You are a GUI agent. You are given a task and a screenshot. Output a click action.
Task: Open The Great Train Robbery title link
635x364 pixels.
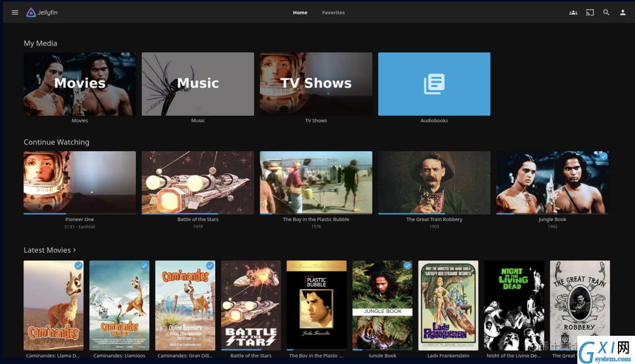[x=434, y=219]
